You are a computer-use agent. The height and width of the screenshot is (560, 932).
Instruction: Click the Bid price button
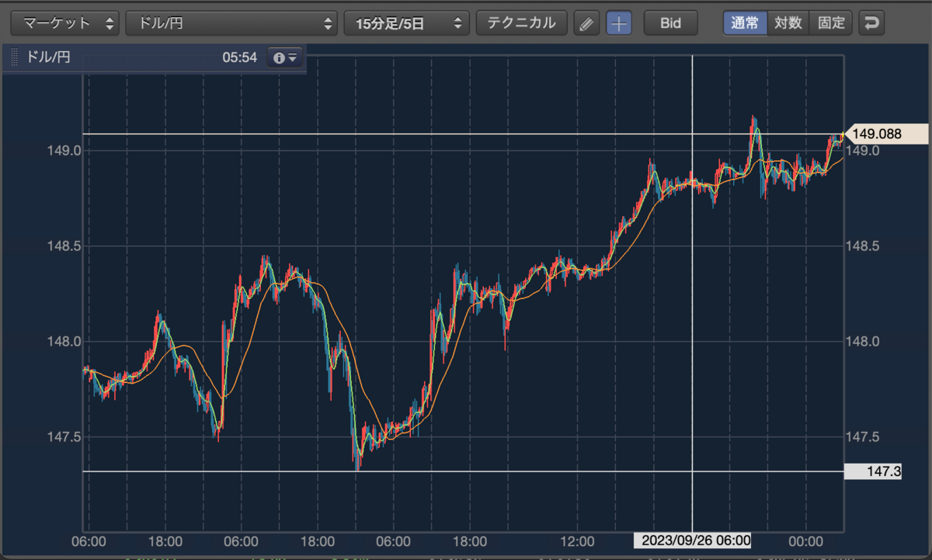coord(670,23)
